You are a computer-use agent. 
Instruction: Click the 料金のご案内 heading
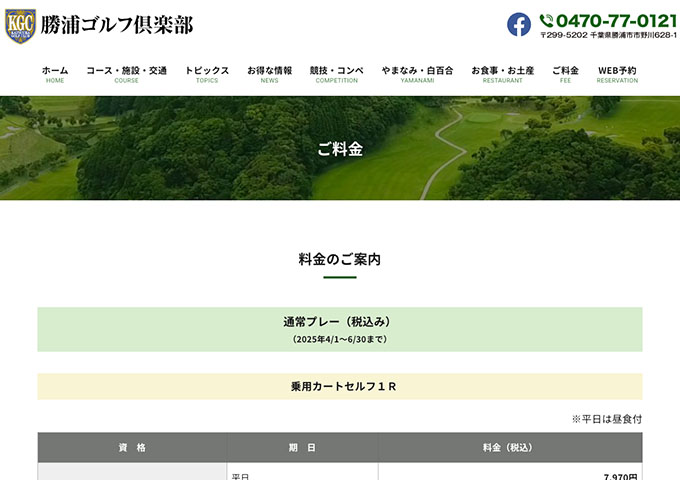[x=340, y=259]
